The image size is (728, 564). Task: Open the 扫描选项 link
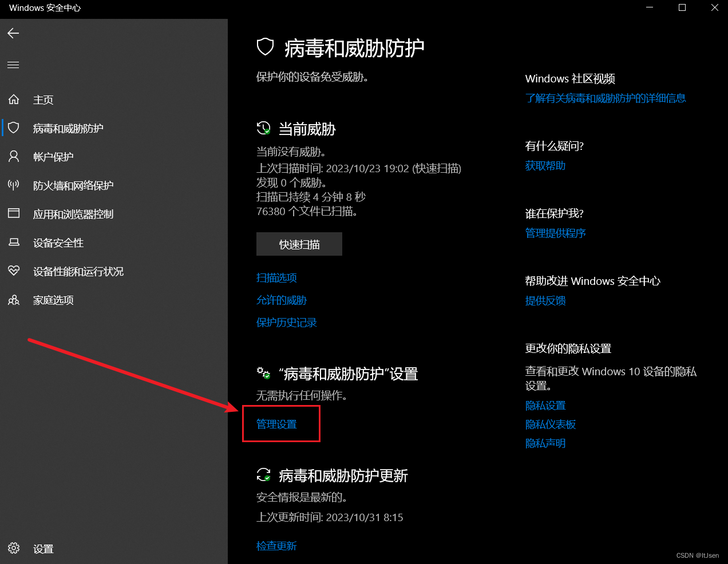(276, 277)
